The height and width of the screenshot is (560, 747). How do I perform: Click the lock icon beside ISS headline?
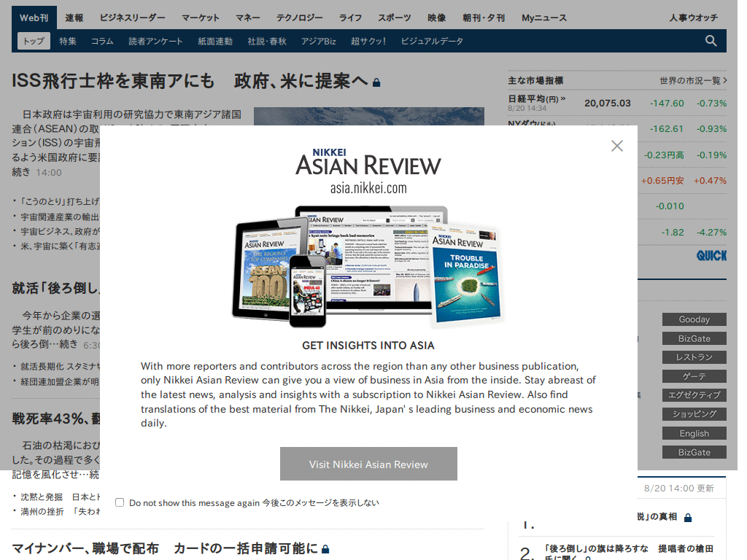tap(376, 82)
